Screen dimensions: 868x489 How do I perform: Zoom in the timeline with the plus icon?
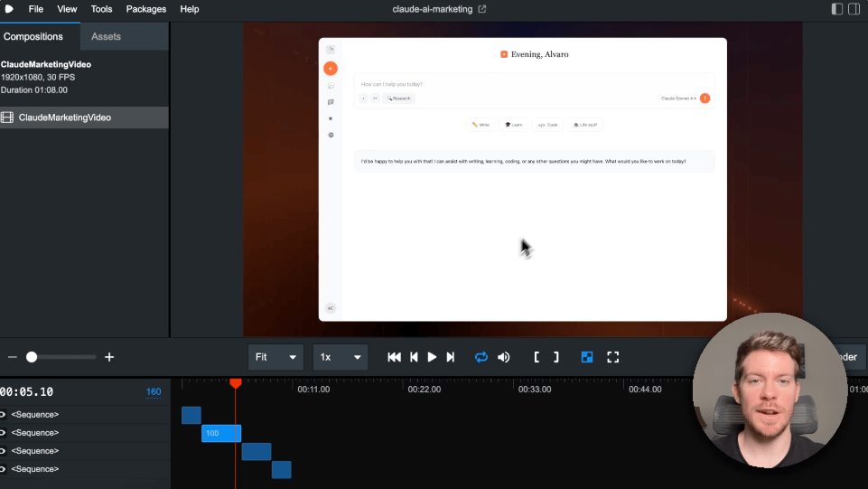(x=109, y=357)
